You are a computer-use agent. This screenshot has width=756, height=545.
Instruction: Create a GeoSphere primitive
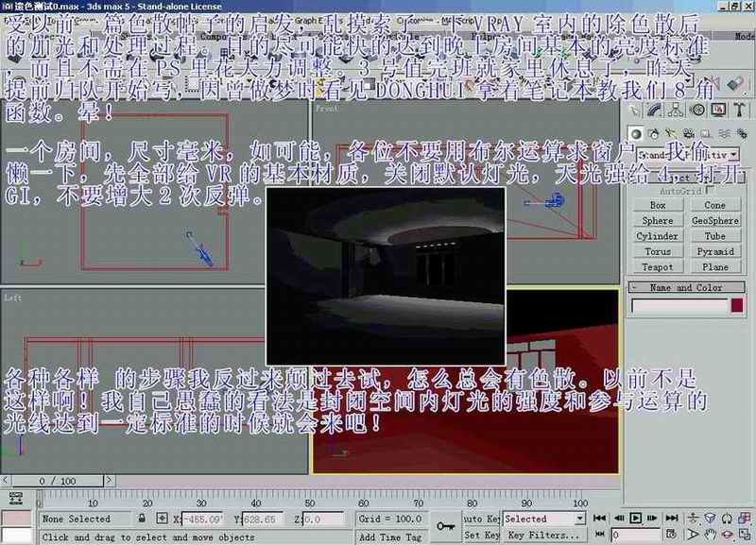pyautogui.click(x=715, y=221)
